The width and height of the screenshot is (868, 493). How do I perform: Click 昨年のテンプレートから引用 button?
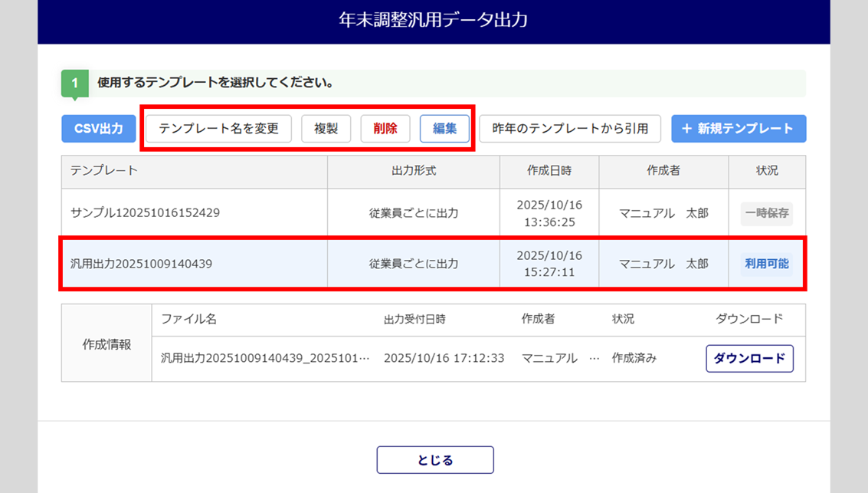pos(570,129)
